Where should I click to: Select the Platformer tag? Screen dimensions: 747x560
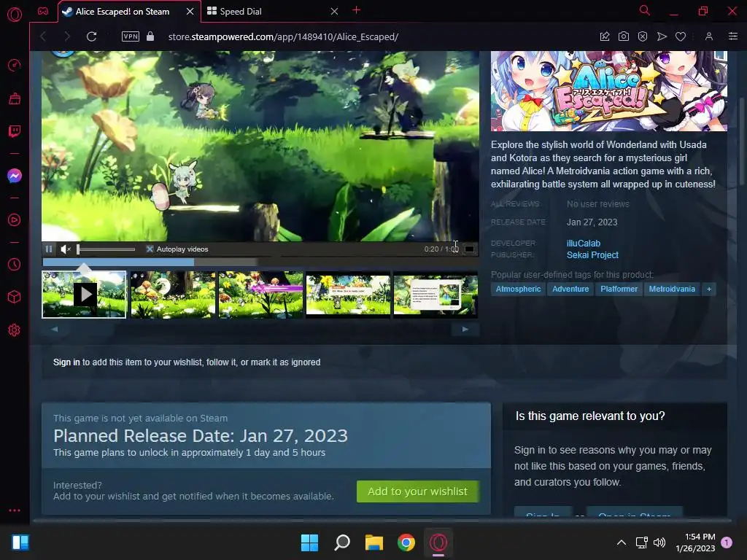tap(619, 289)
